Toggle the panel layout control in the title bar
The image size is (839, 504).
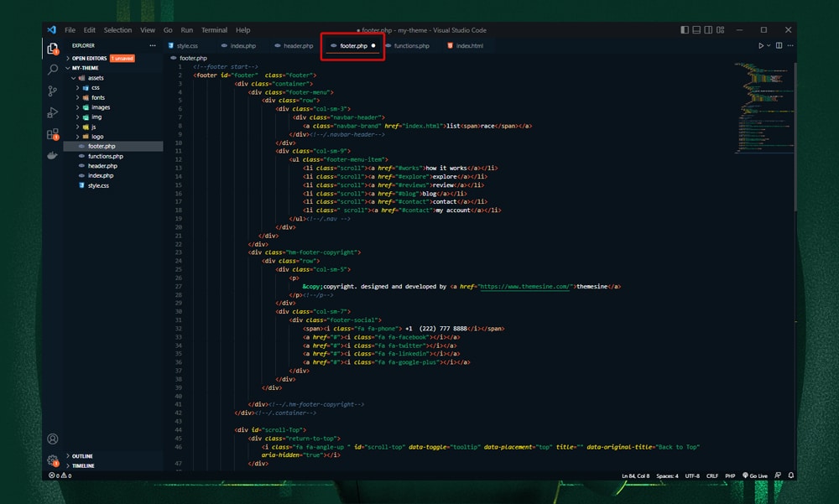click(x=696, y=29)
